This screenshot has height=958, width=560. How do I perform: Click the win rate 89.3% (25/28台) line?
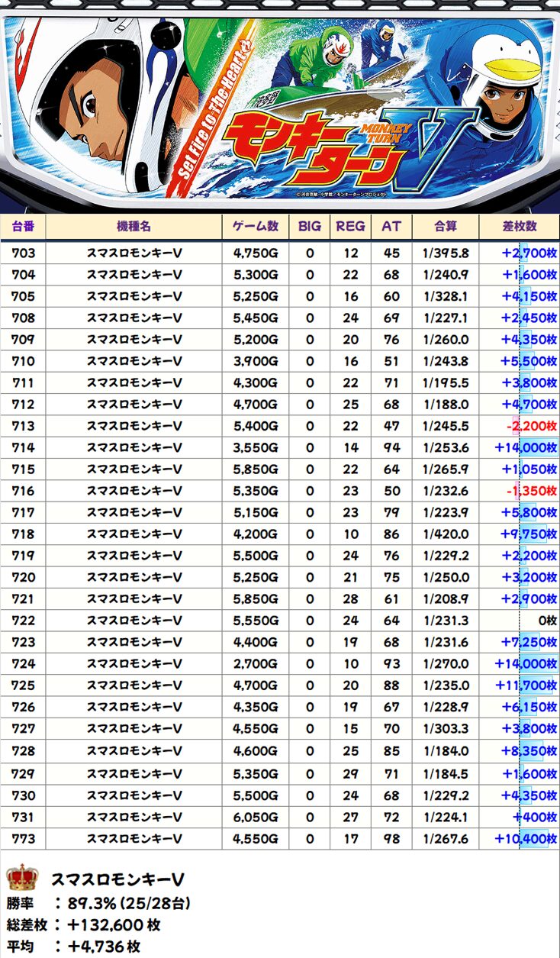click(98, 904)
